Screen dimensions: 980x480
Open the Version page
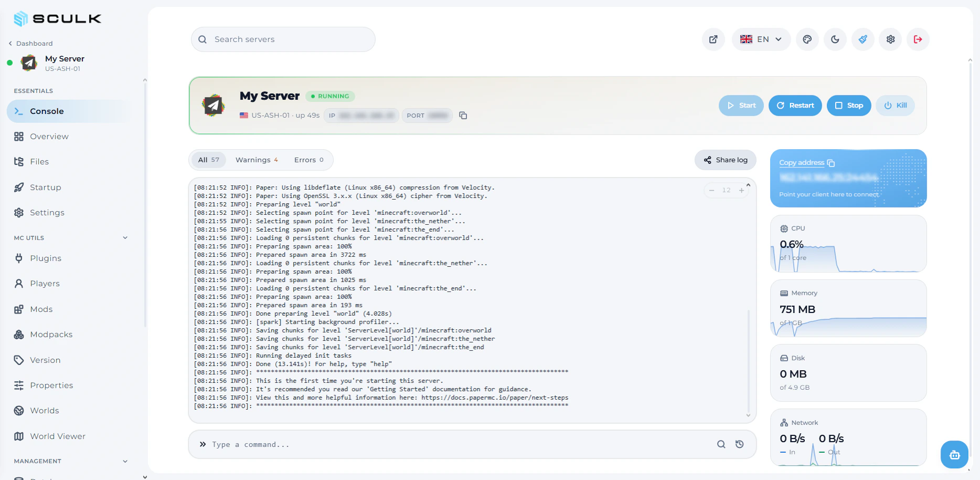pyautogui.click(x=69, y=360)
